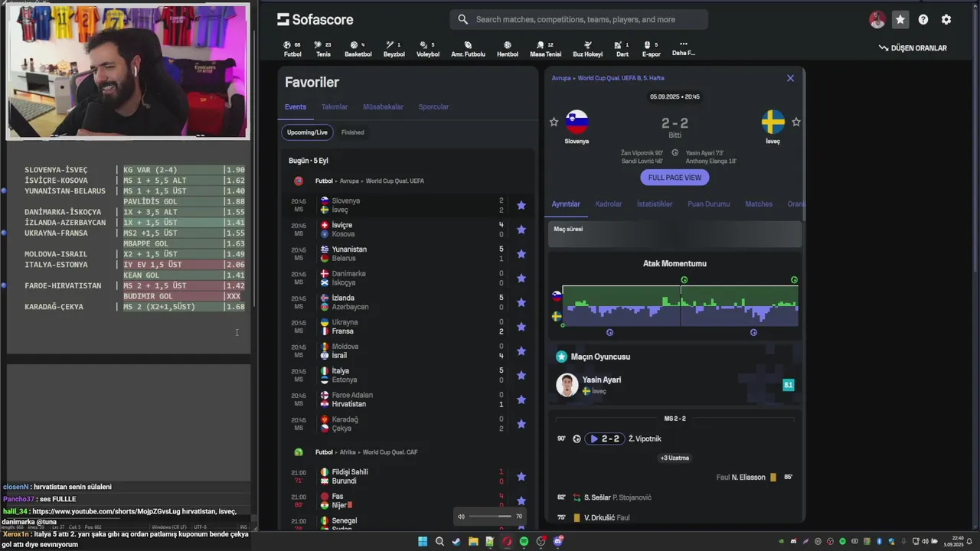Open the Buz Hokeyi category
This screenshot has width=980, height=551.
pos(587,49)
